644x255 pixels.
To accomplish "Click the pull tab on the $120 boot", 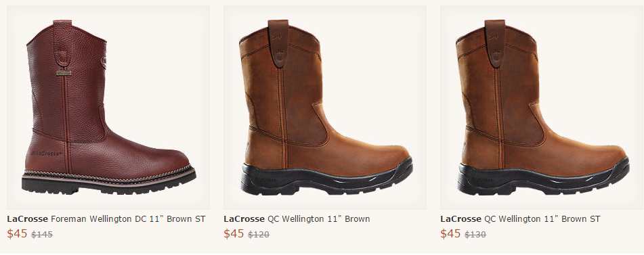I will tap(278, 43).
